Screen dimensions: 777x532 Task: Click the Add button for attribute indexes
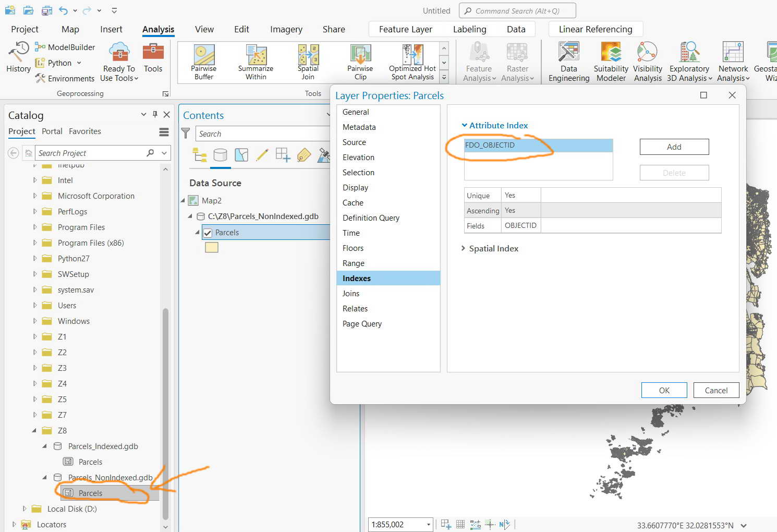tap(674, 147)
